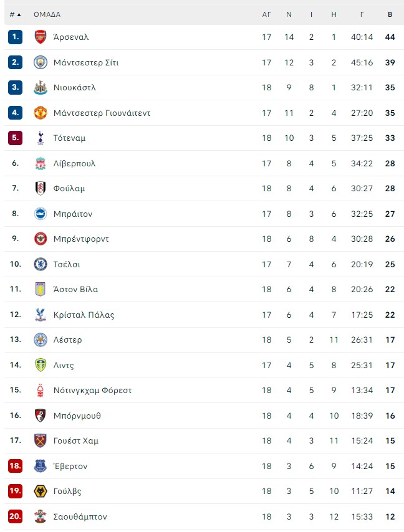Sort by the ΑΓ games played column header
Viewport: 404px width, 532px height.
point(266,14)
